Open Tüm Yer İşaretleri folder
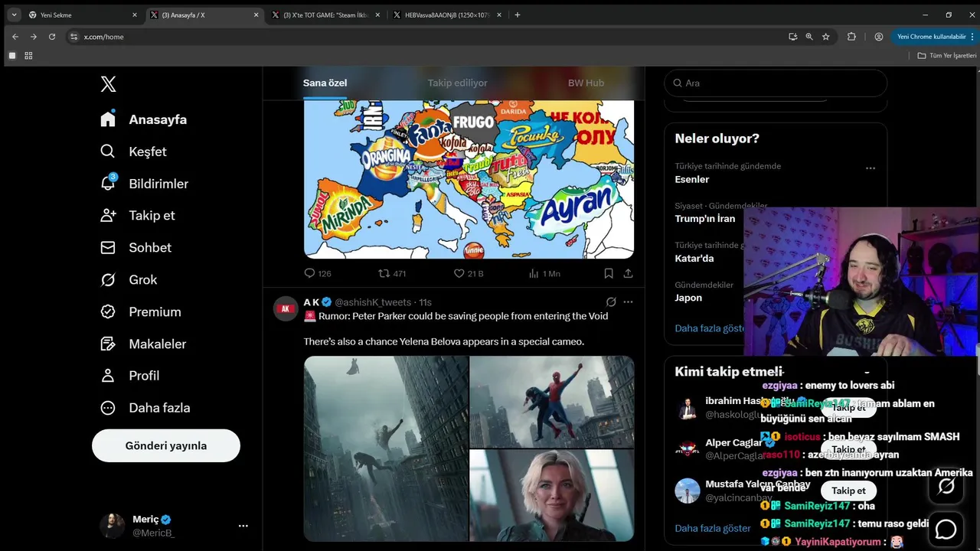The width and height of the screenshot is (980, 551). click(947, 56)
